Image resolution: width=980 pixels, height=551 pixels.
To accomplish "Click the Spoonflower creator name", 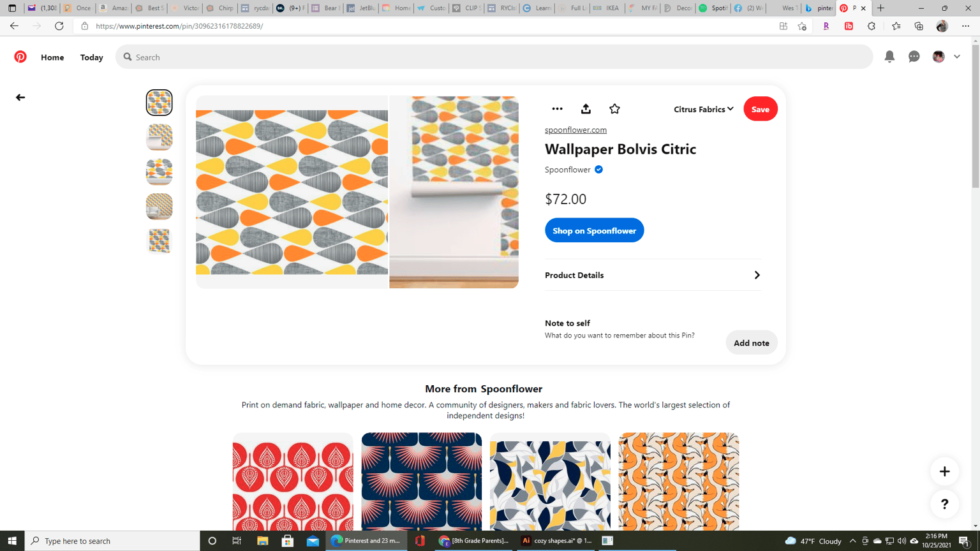I will click(x=567, y=170).
